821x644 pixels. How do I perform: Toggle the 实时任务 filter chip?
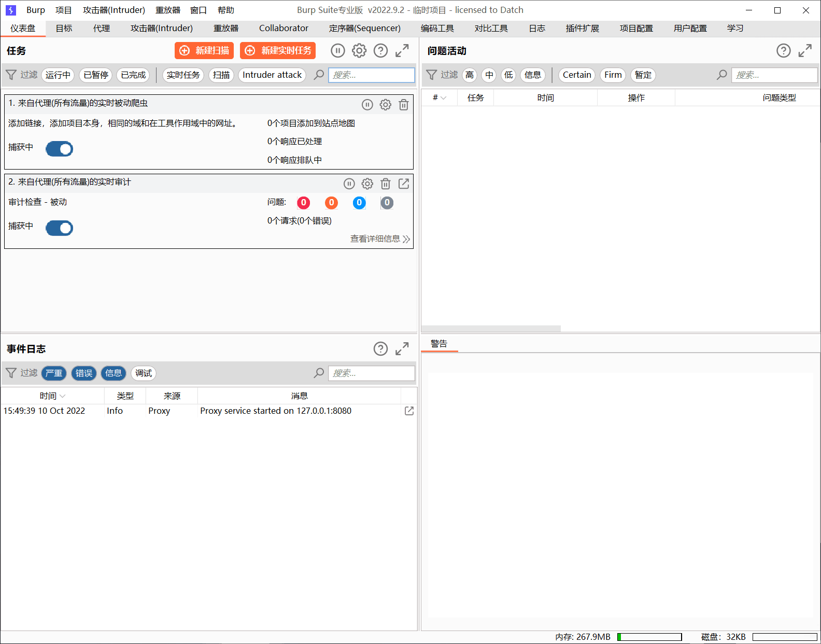183,75
